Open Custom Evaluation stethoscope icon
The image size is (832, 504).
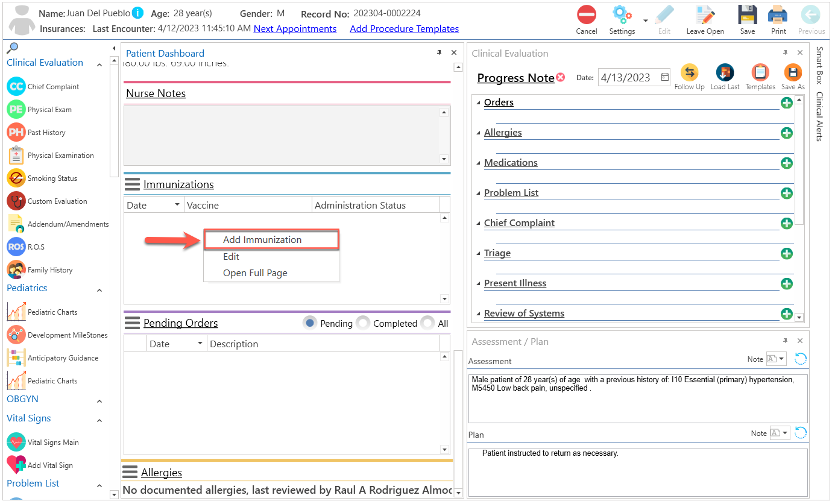click(16, 201)
